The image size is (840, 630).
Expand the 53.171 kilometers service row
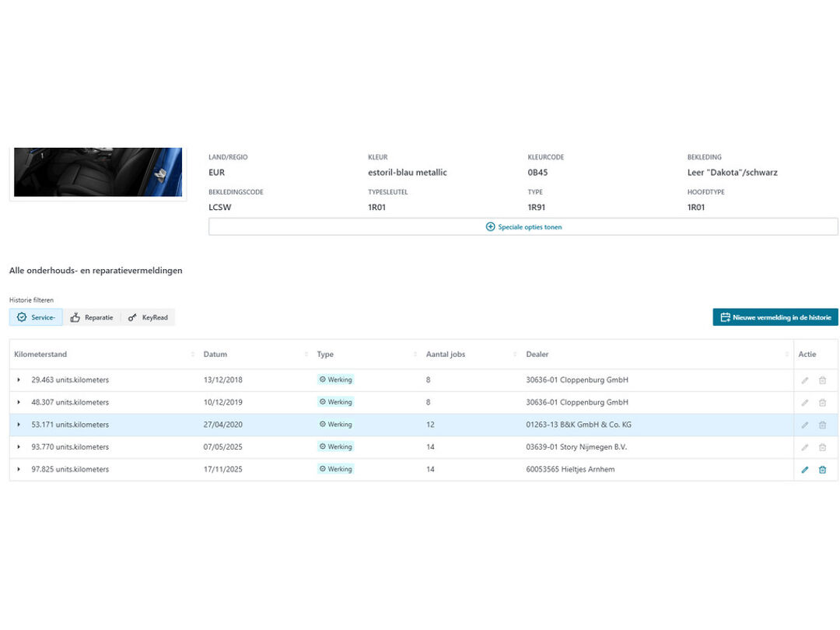[19, 425]
